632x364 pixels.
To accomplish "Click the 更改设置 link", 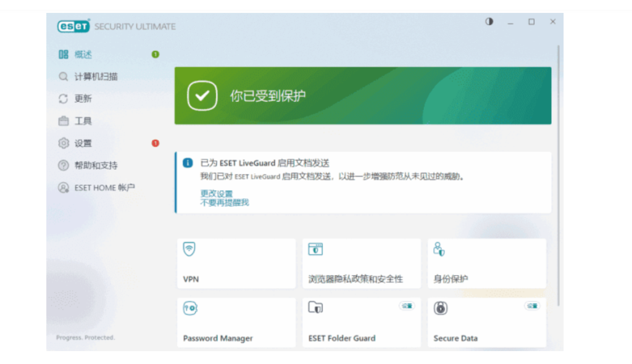I will (217, 194).
